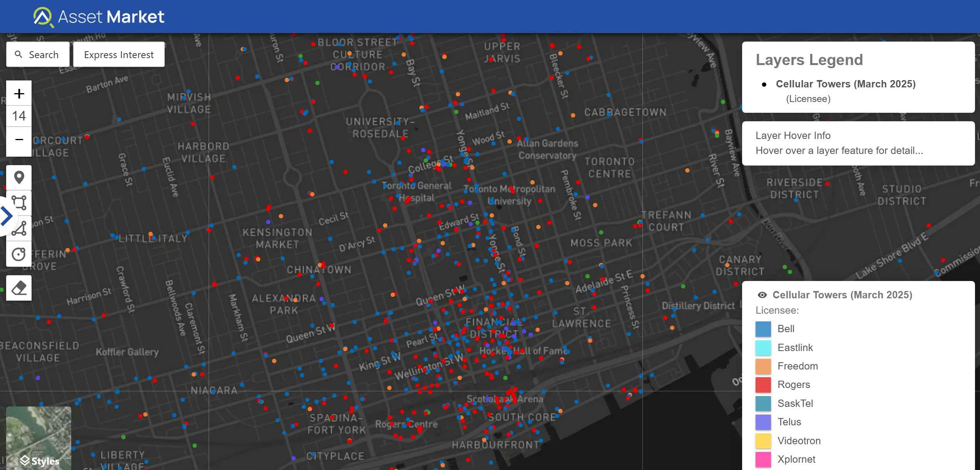The image size is (980, 470).
Task: Expand the left side panel chevron
Action: 6,216
